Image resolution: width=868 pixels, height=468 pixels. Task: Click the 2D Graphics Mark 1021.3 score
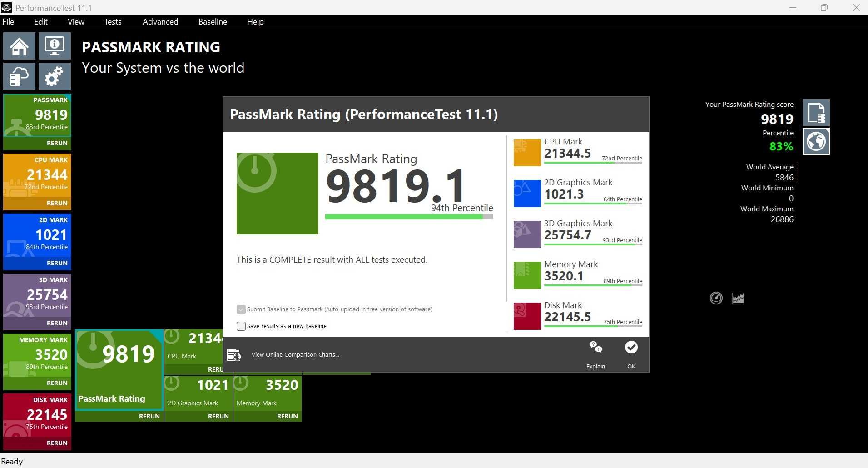(564, 194)
